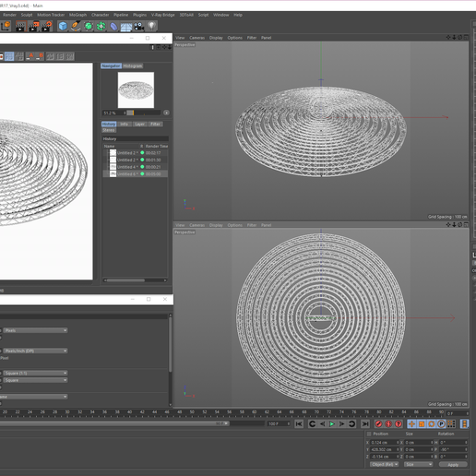Click the Render to Picture Viewer clapperboard icon
The height and width of the screenshot is (476, 476).
(x=34, y=27)
